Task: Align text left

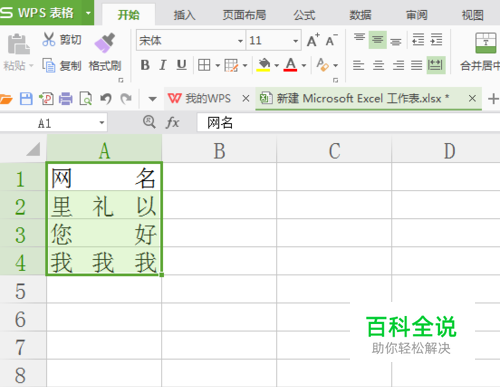Action: [x=359, y=65]
